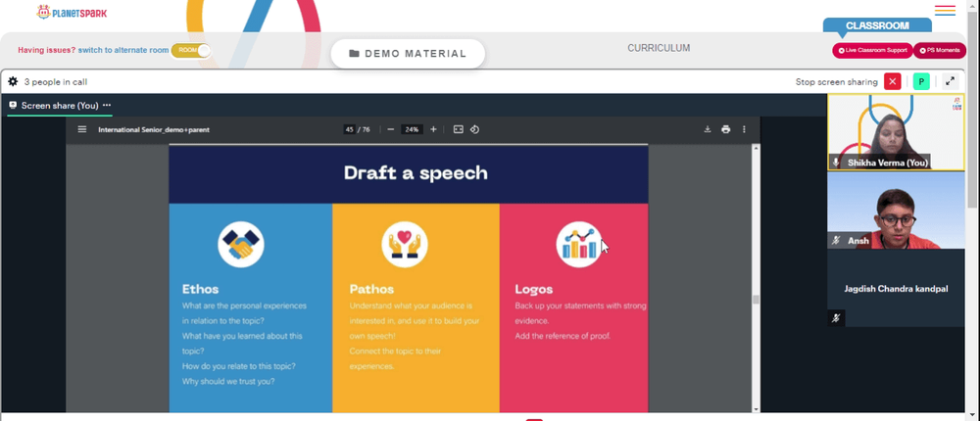
Task: Click the PlanetSpark logo
Action: click(x=72, y=12)
